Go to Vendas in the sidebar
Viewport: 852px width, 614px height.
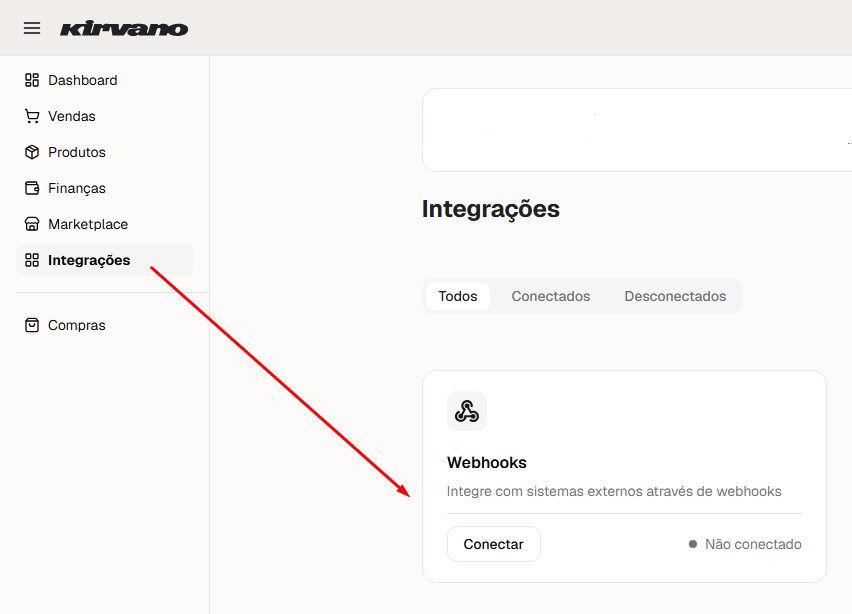104,116
